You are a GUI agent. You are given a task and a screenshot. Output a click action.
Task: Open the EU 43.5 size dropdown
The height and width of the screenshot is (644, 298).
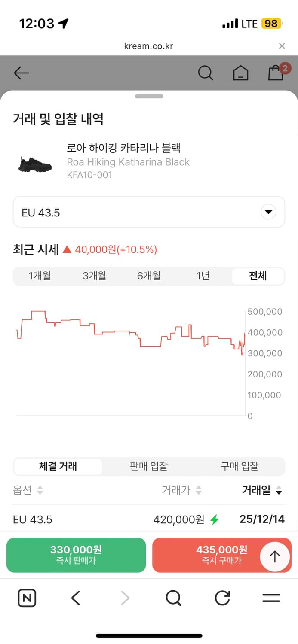pos(149,212)
